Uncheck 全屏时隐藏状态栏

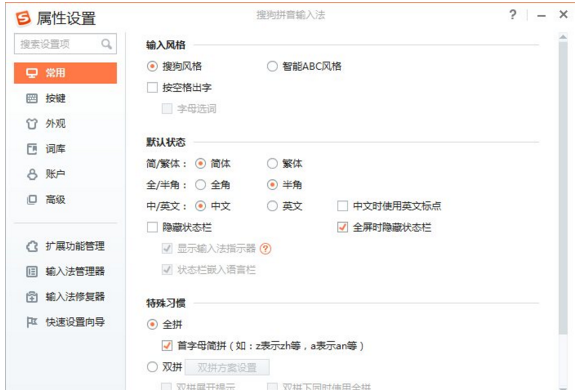343,227
